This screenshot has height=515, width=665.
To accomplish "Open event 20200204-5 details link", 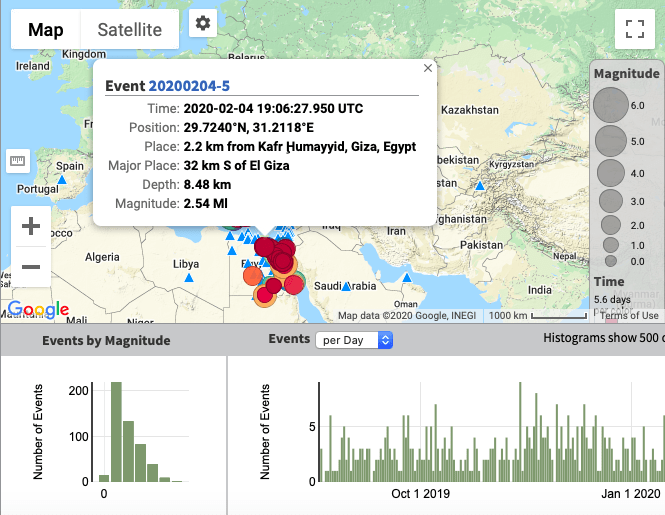I will [x=190, y=86].
